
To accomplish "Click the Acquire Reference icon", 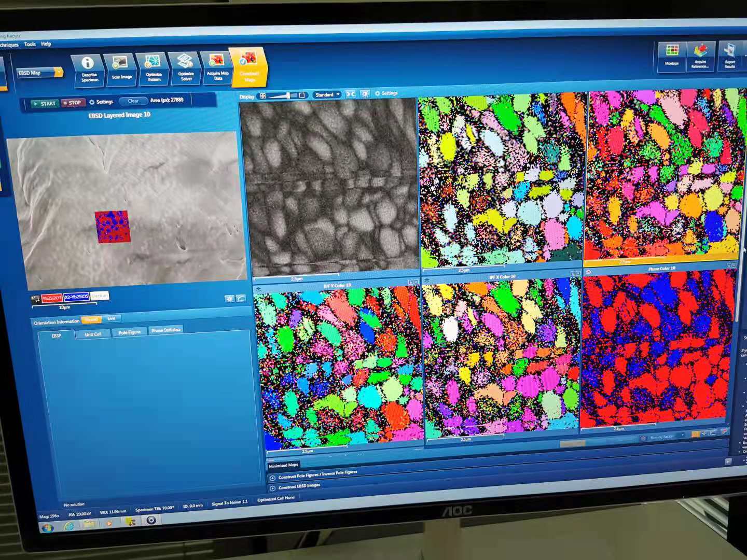I will click(700, 55).
